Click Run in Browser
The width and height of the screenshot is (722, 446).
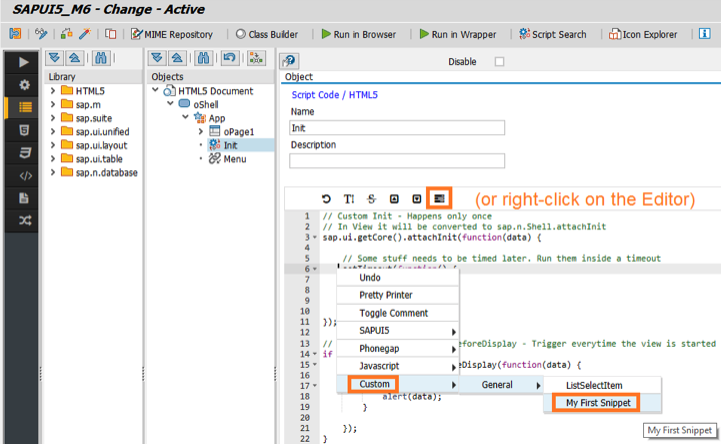pyautogui.click(x=359, y=34)
